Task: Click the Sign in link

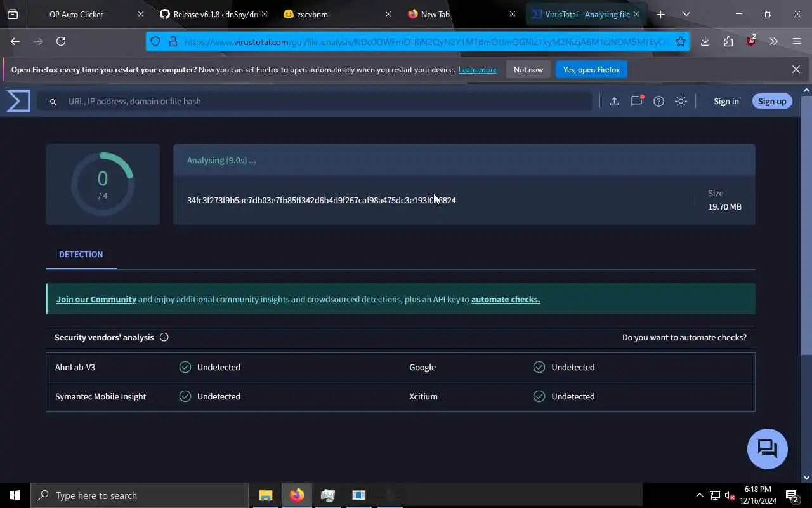Action: coord(726,101)
